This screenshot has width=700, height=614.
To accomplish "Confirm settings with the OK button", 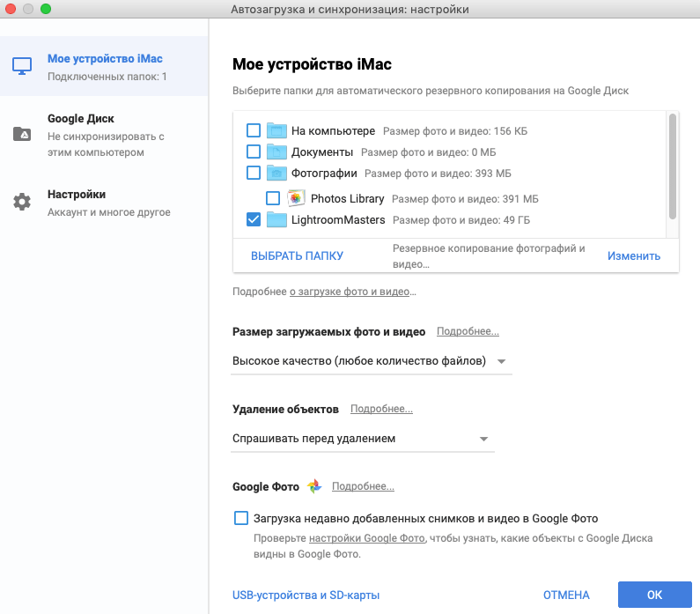I will pyautogui.click(x=655, y=595).
